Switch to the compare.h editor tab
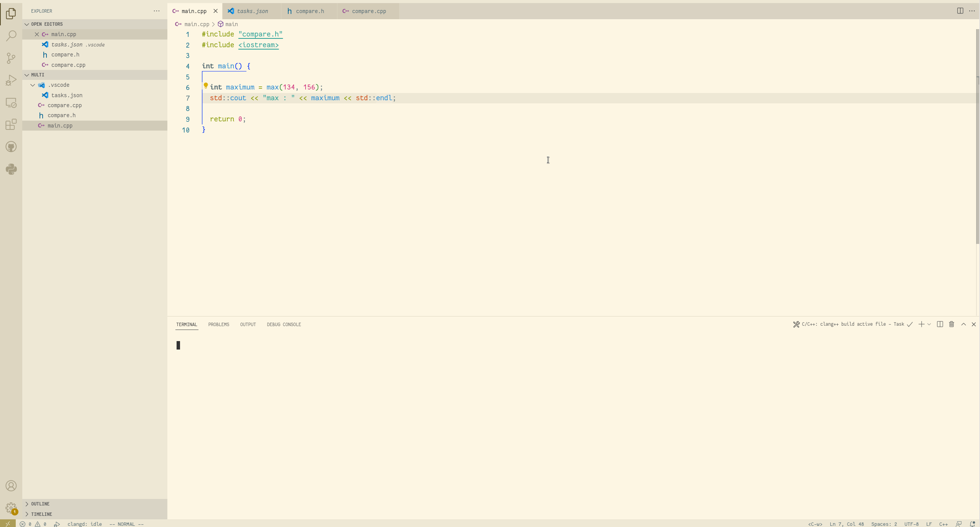The image size is (980, 527). 309,11
